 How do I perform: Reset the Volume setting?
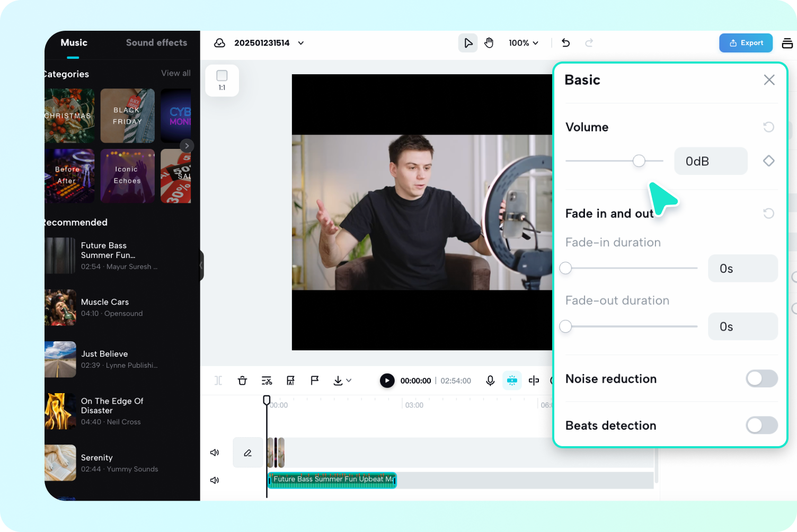tap(768, 127)
